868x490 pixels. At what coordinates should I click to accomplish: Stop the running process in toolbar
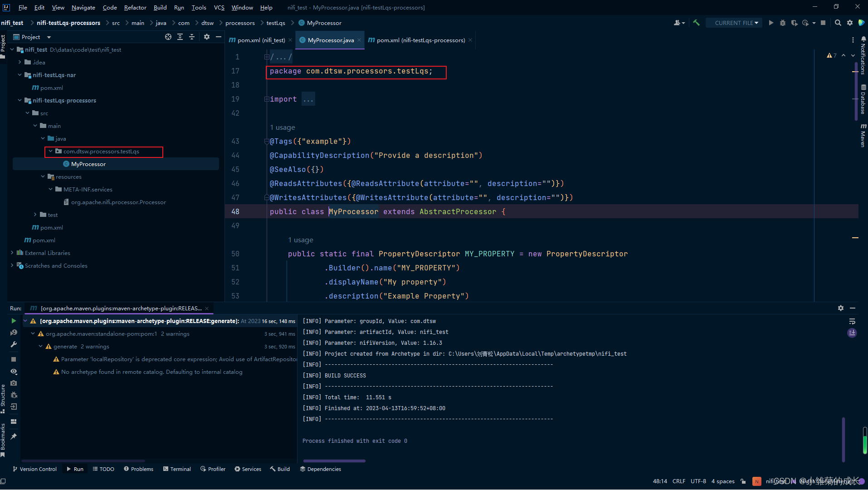823,23
